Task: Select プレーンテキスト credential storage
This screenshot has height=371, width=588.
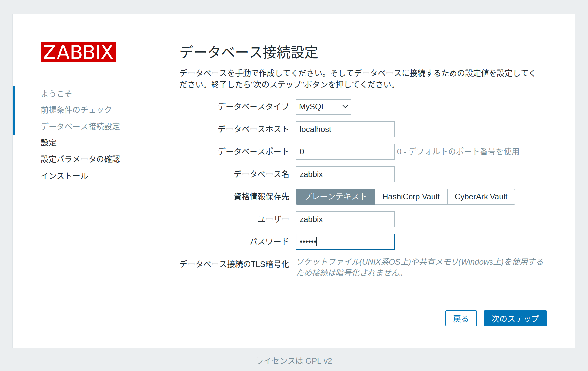Action: pyautogui.click(x=335, y=196)
